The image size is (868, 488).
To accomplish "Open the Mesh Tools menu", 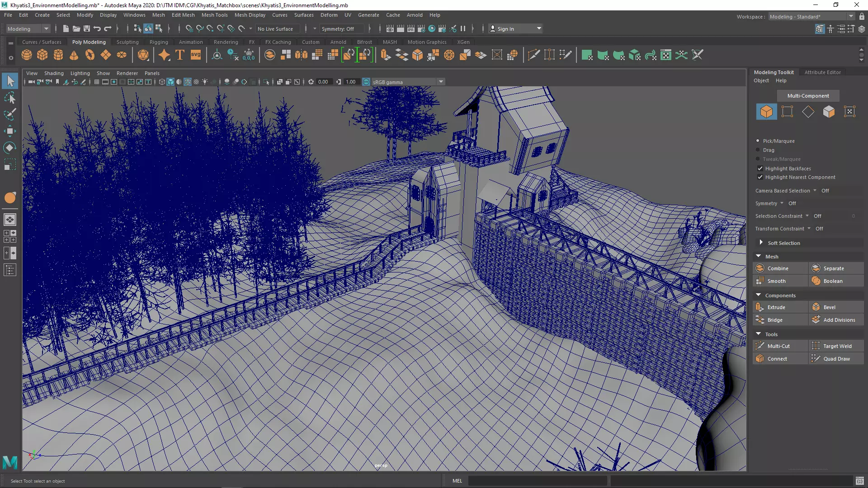I will [214, 15].
